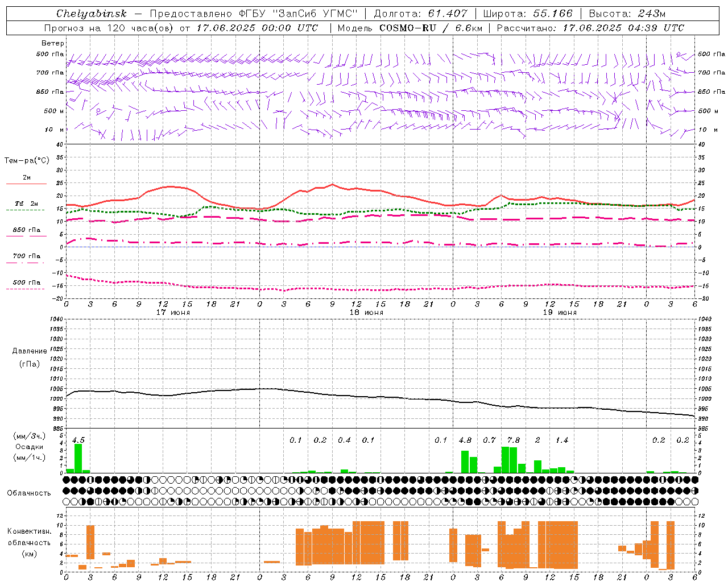Click the '0.4' precipitation total value

(344, 440)
